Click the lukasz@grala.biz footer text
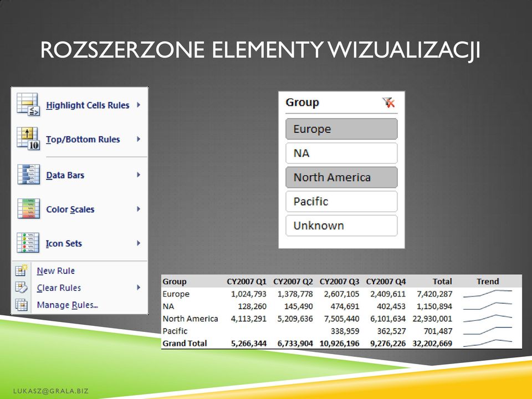The width and height of the screenshot is (532, 399). point(51,391)
